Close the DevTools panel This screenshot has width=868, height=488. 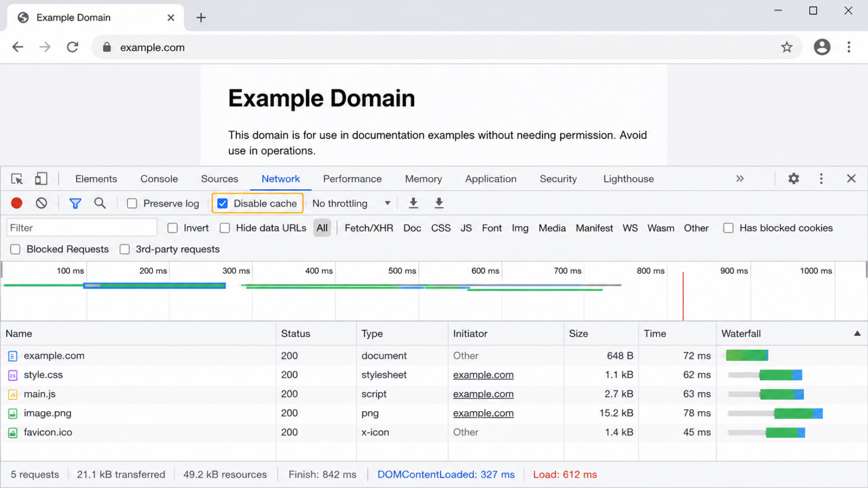tap(852, 179)
